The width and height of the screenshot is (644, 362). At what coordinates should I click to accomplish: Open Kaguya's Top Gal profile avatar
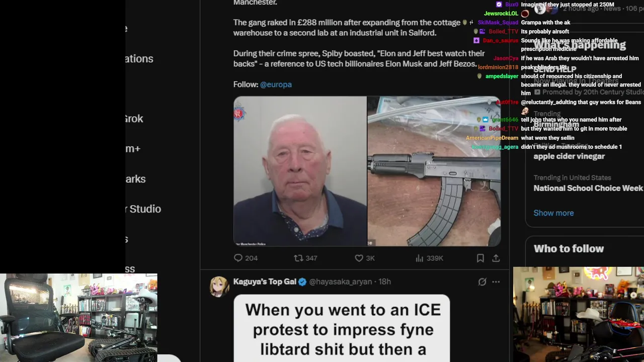[x=219, y=287]
